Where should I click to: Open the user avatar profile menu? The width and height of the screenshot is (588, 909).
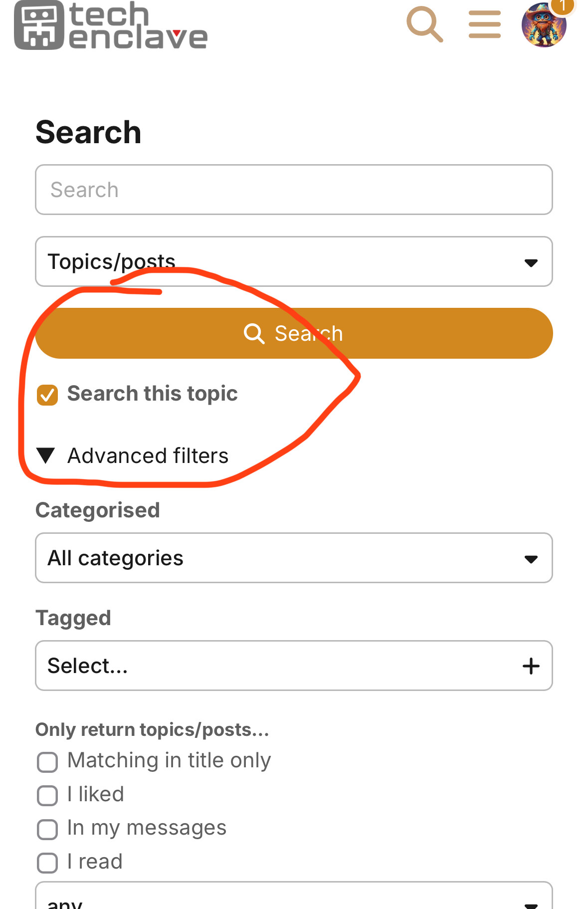(x=544, y=25)
